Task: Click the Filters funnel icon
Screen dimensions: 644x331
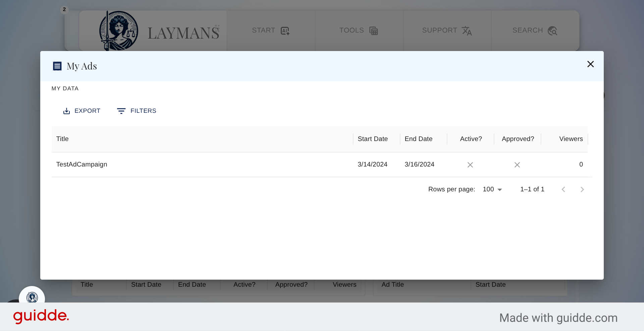Action: tap(121, 111)
